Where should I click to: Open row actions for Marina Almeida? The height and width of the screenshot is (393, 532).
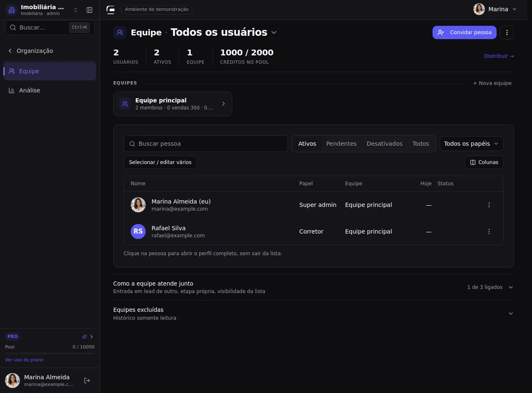point(489,205)
